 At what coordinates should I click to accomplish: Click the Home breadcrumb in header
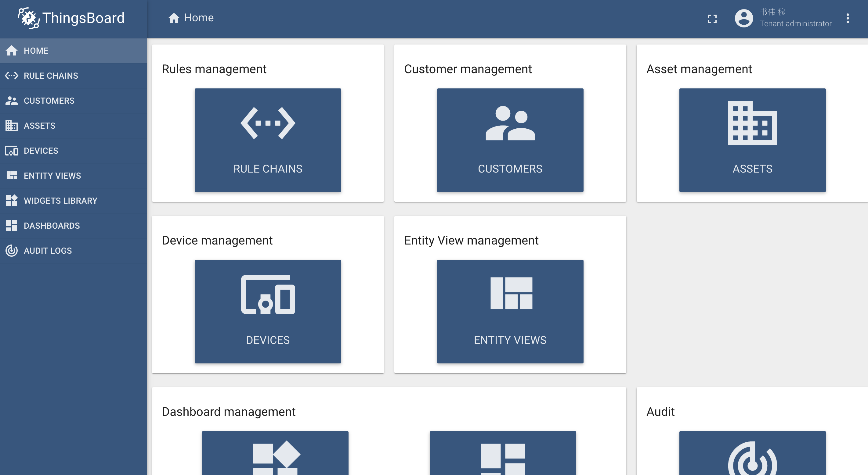[x=191, y=18]
